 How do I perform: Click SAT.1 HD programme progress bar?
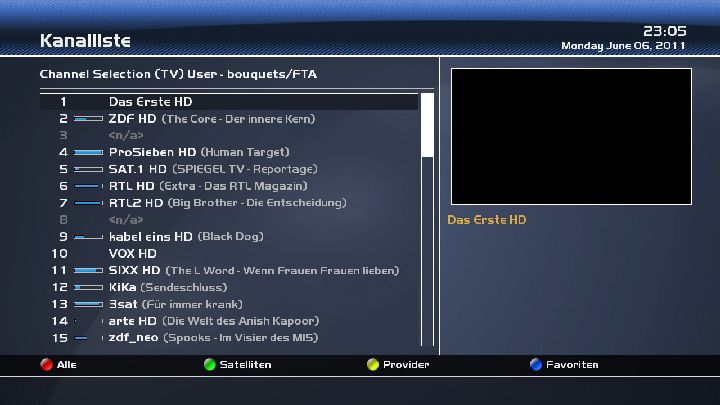[x=89, y=169]
